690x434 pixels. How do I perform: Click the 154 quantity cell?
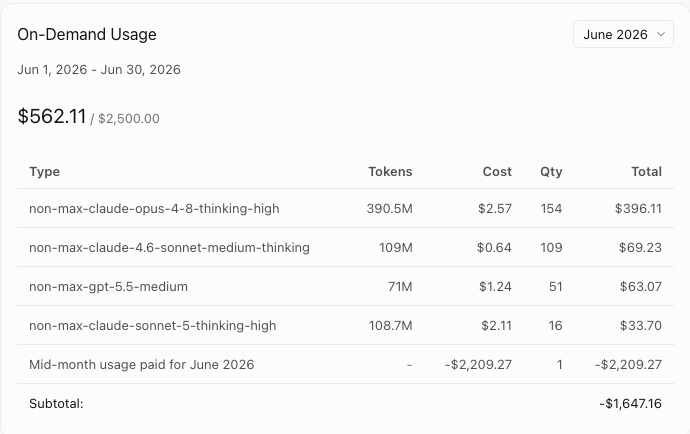tap(551, 209)
